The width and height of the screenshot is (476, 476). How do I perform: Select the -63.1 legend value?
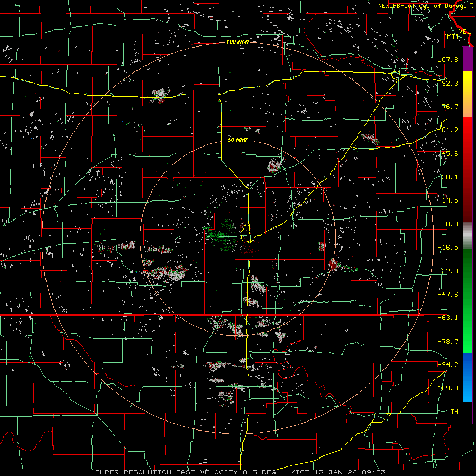pos(448,318)
